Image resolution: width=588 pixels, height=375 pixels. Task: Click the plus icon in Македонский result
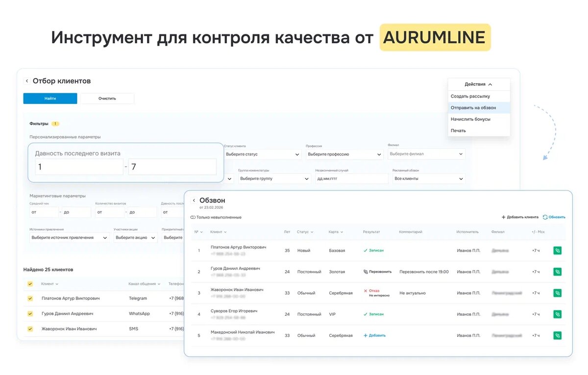click(366, 336)
